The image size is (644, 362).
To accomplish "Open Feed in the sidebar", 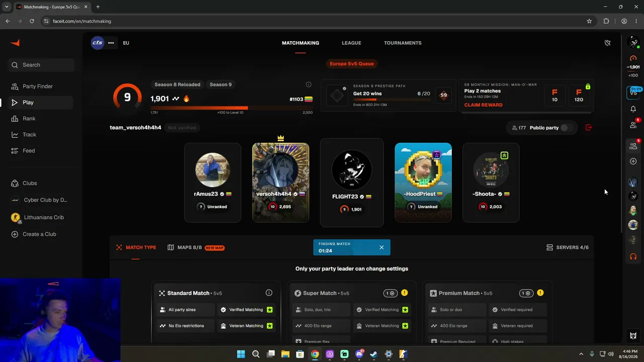I will click(x=41, y=151).
